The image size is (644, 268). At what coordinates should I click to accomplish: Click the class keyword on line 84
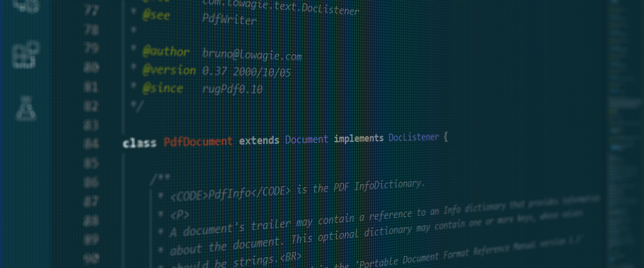139,143
